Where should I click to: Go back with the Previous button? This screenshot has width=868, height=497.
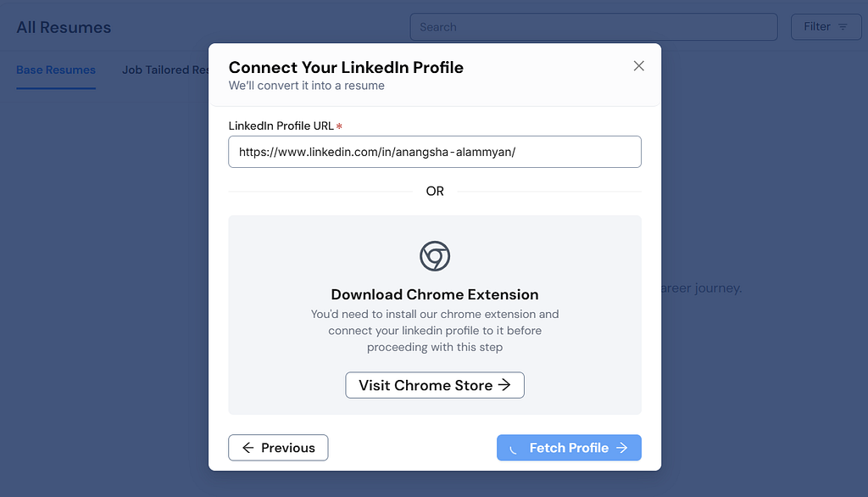pyautogui.click(x=278, y=448)
